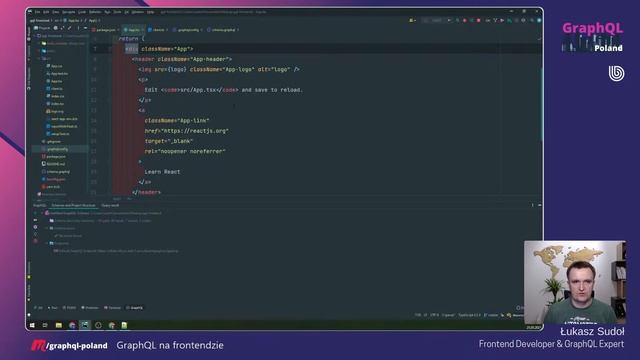Select setupTests.ts in the project tree

[x=58, y=134]
